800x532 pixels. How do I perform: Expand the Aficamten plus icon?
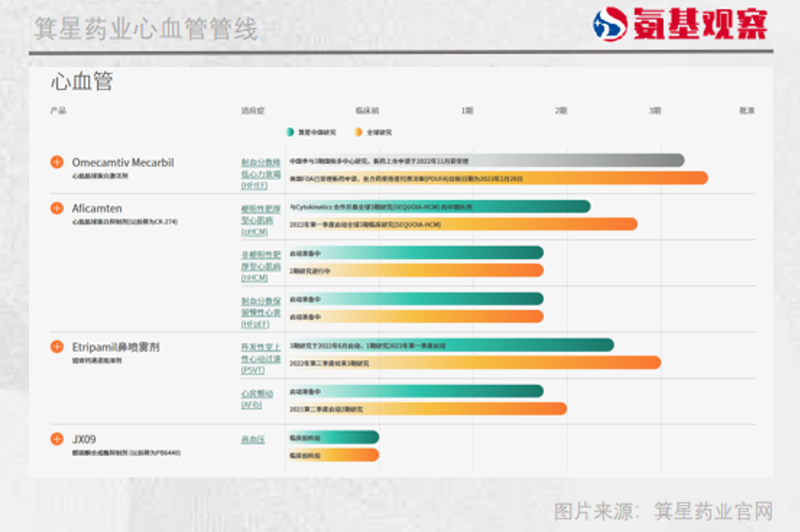57,208
